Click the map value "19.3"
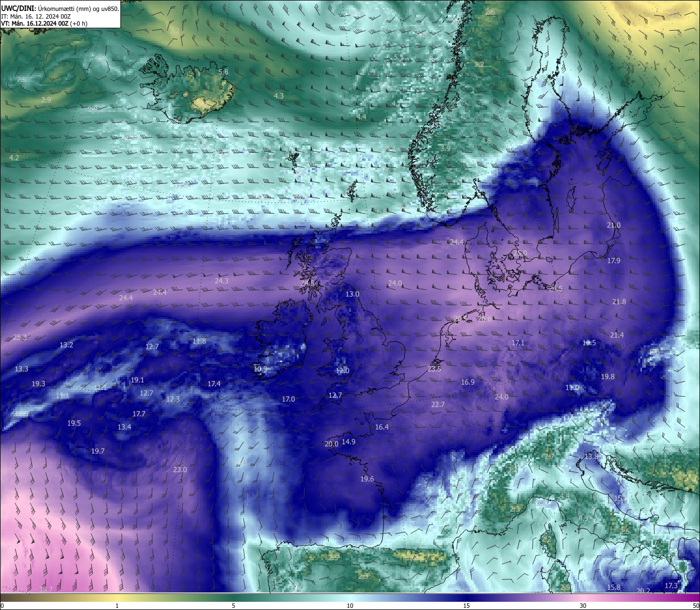Viewport: 700px width, 610px height. tap(38, 384)
